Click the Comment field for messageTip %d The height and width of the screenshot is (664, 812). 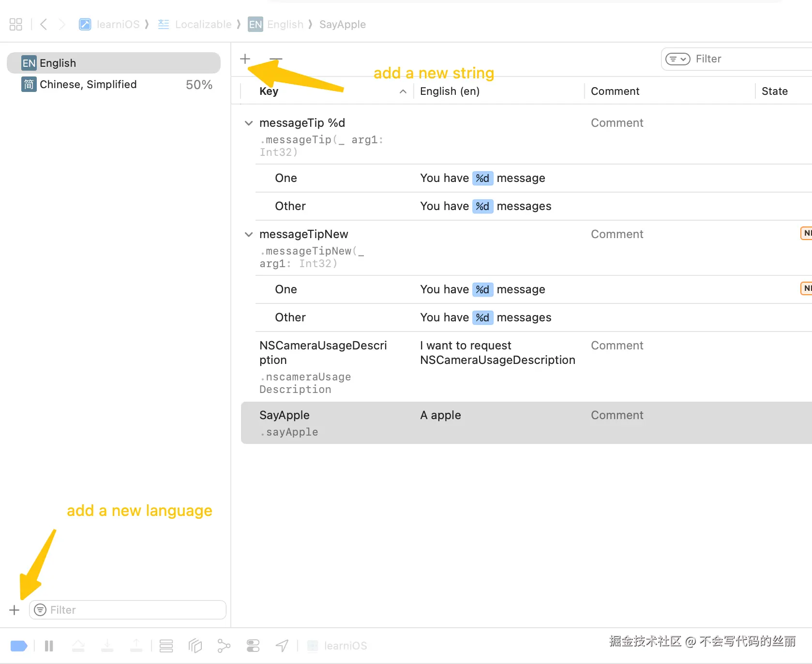(x=617, y=123)
